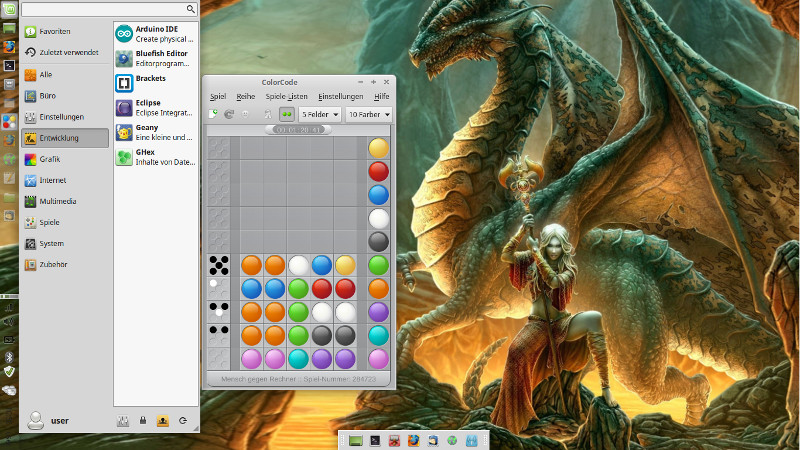Open terminal in the bottom dock
The height and width of the screenshot is (450, 800).
(375, 440)
